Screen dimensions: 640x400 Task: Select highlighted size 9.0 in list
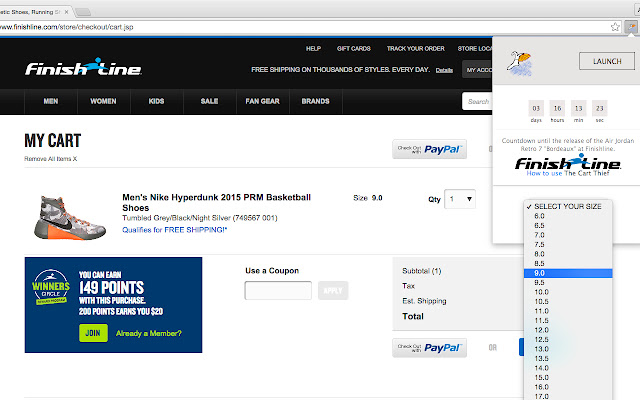point(568,273)
